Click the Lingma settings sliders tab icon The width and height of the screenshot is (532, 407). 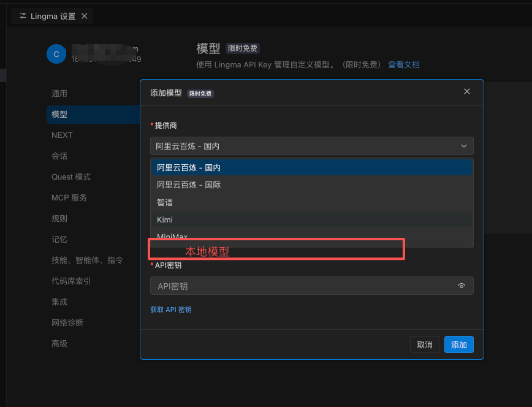23,16
